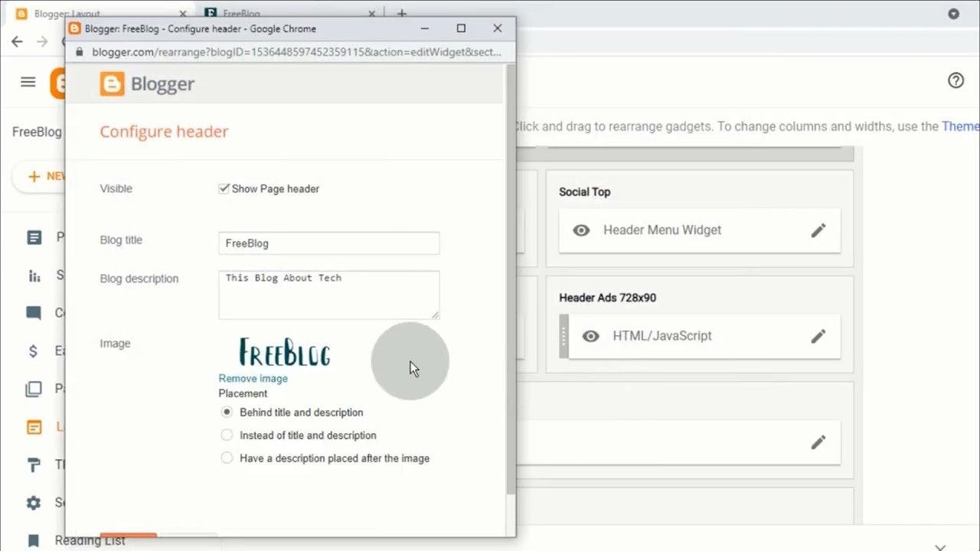Open the Comments sidebar icon

click(x=34, y=313)
